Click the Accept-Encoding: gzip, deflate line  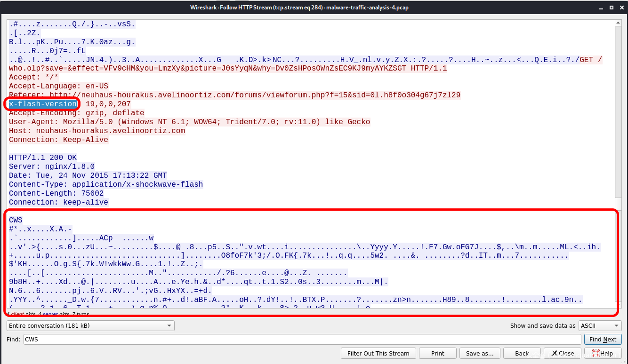coord(77,113)
